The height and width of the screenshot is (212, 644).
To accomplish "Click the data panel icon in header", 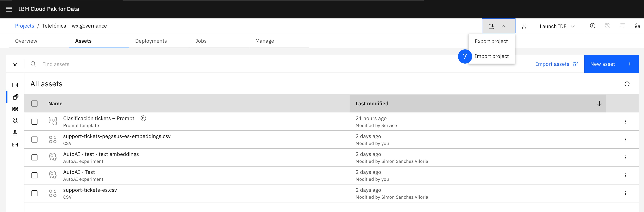I will [x=637, y=26].
